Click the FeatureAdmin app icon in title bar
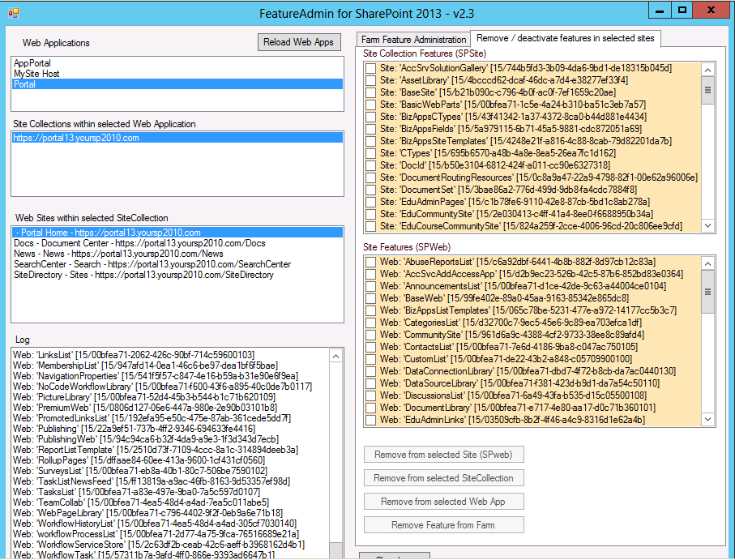 pos(14,13)
